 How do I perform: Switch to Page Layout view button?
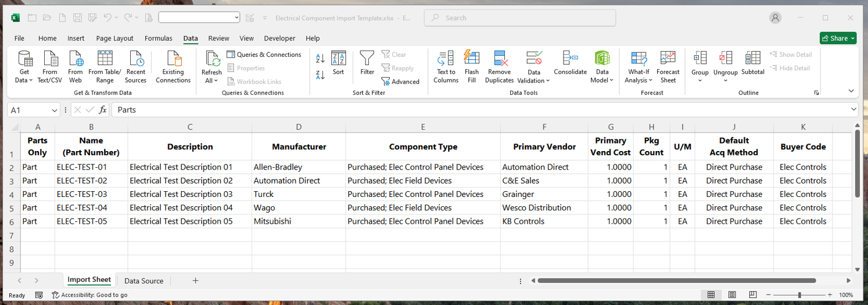coord(732,295)
